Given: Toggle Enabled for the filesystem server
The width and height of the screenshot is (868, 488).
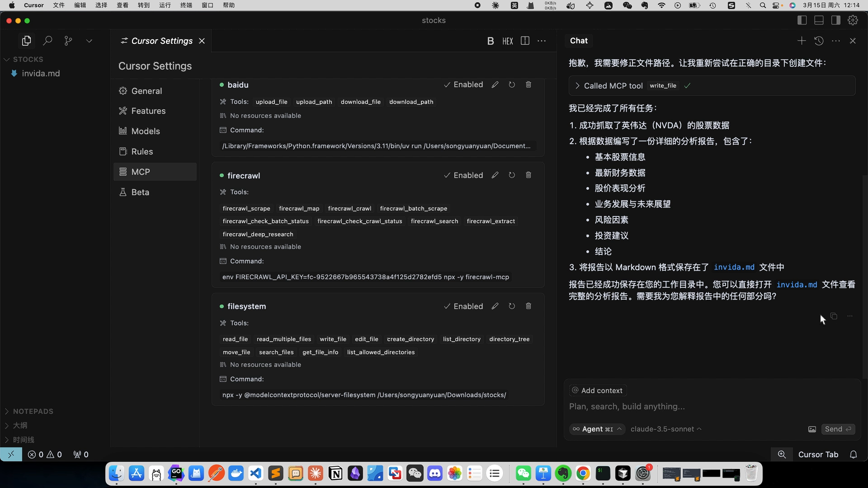Looking at the screenshot, I should coord(463,306).
